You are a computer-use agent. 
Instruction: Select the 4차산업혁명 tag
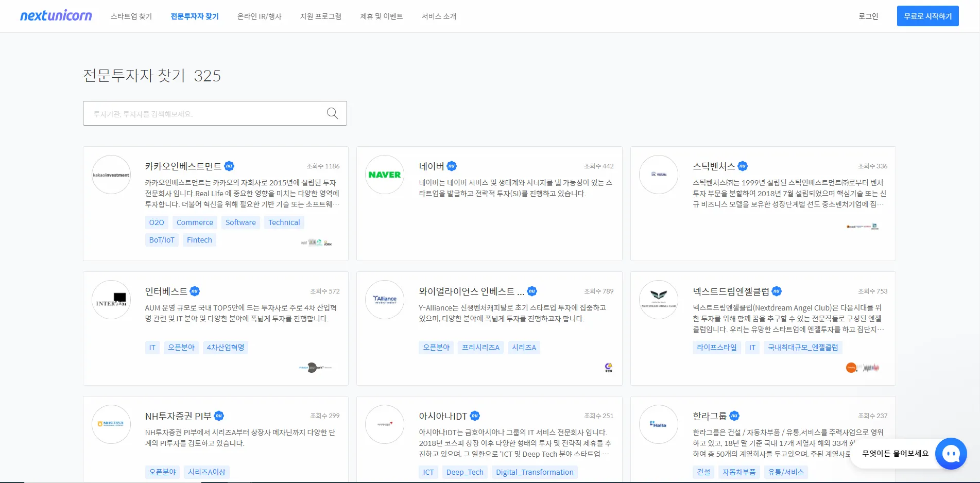226,348
